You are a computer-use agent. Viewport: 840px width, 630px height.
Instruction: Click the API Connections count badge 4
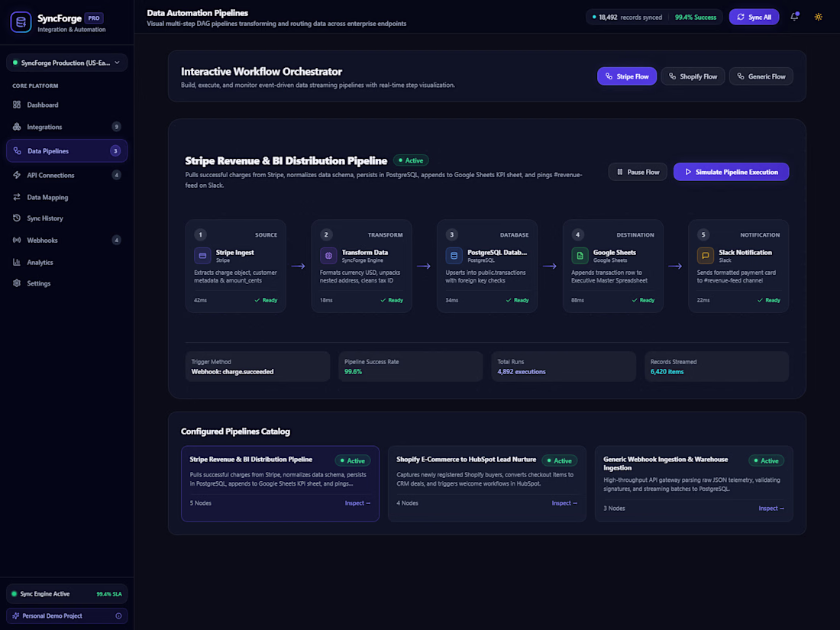click(116, 175)
